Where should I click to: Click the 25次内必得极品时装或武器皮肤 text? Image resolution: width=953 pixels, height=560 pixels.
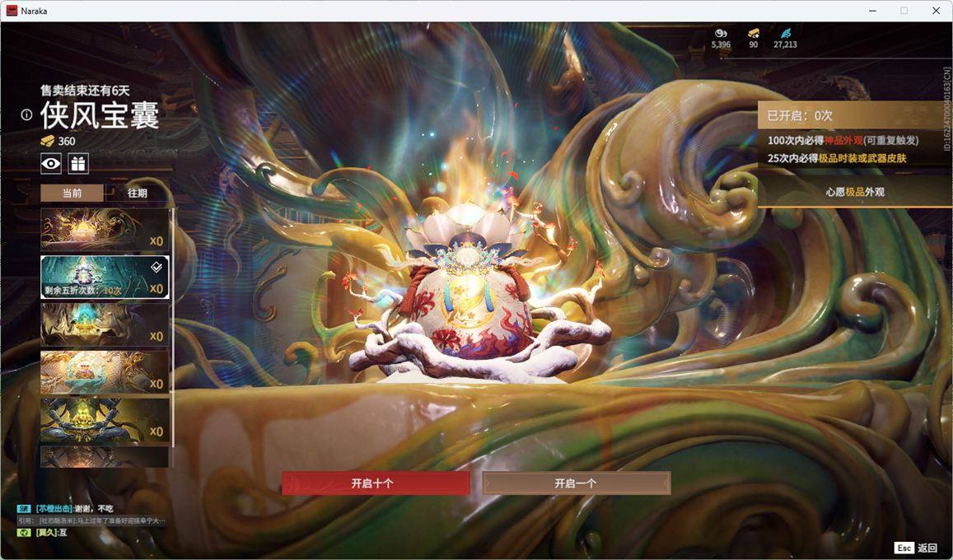pos(836,158)
